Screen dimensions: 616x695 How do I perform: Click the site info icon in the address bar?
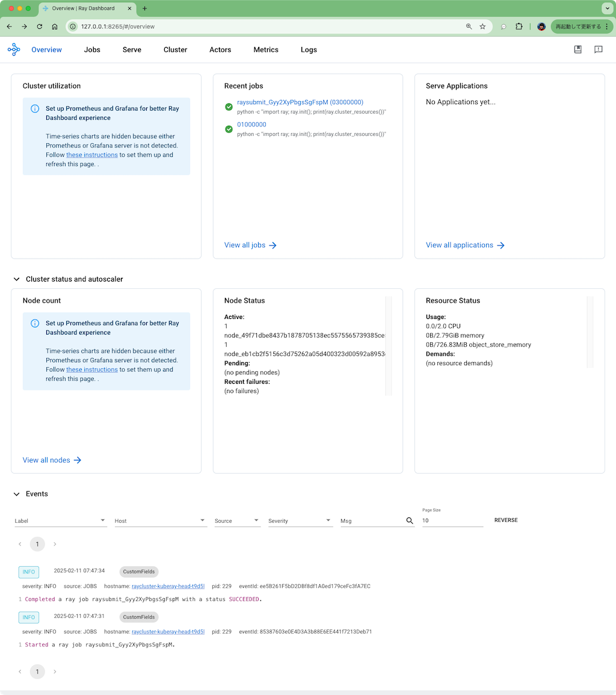[73, 26]
